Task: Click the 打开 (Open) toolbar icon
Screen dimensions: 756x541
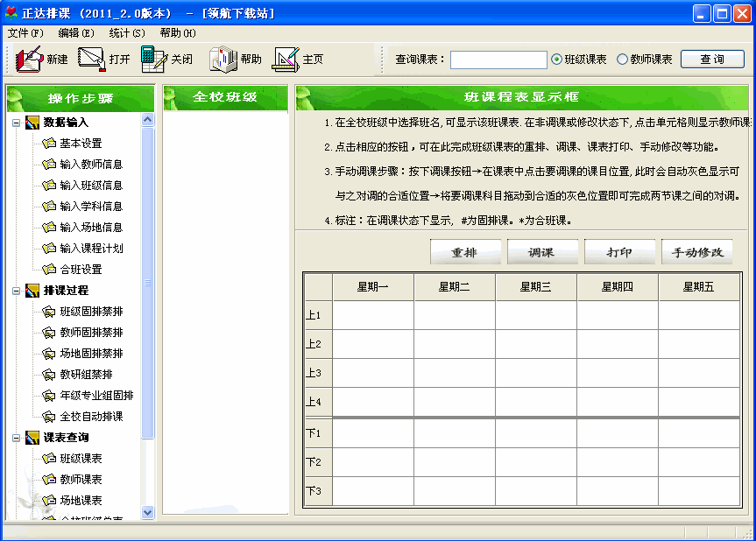Action: (92, 60)
